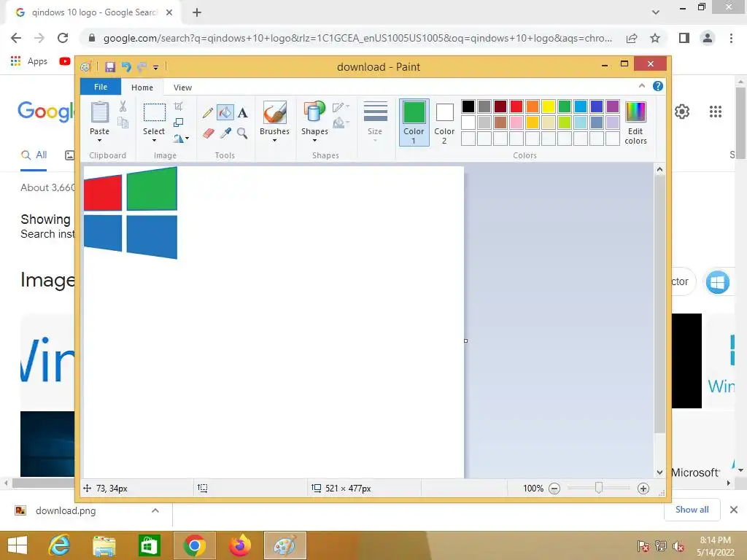Click the Undo arrow in Paint title bar
Viewport: 747px width, 560px height.
pos(126,67)
